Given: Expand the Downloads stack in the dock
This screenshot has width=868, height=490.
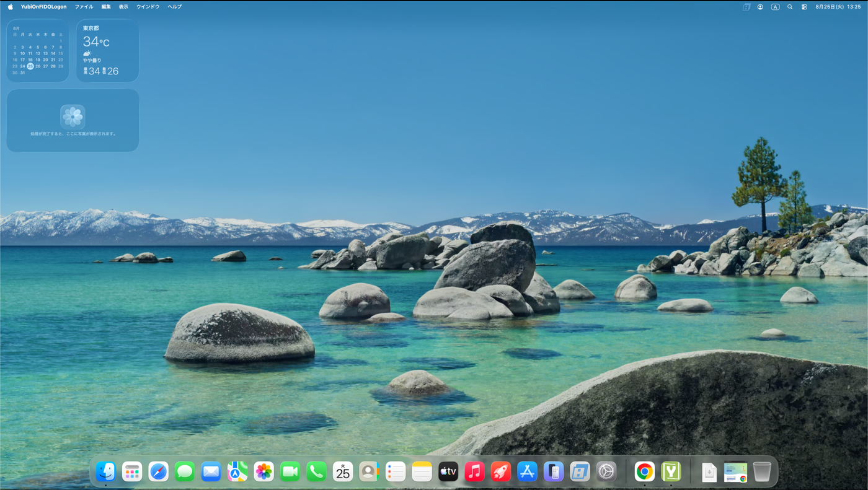Looking at the screenshot, I should pos(709,472).
